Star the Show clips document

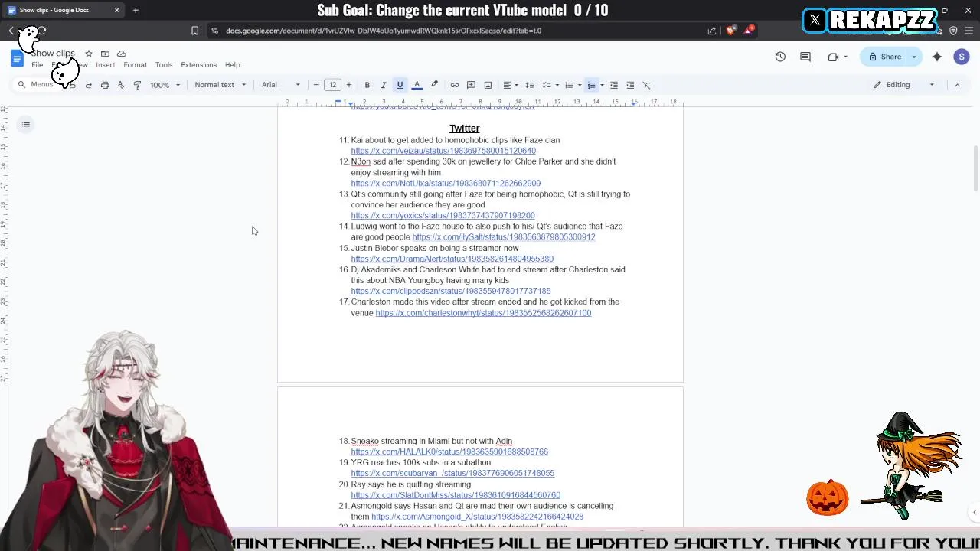pyautogui.click(x=89, y=54)
